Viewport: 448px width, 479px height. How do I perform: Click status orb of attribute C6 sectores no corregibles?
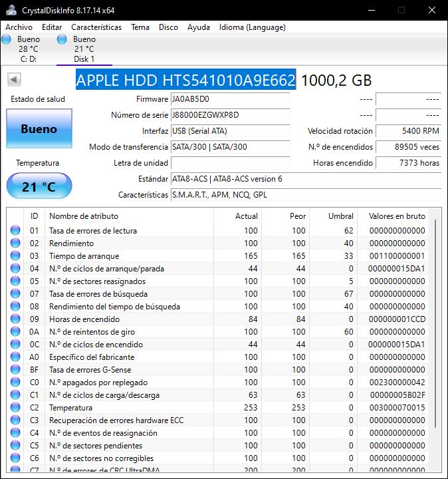point(15,458)
